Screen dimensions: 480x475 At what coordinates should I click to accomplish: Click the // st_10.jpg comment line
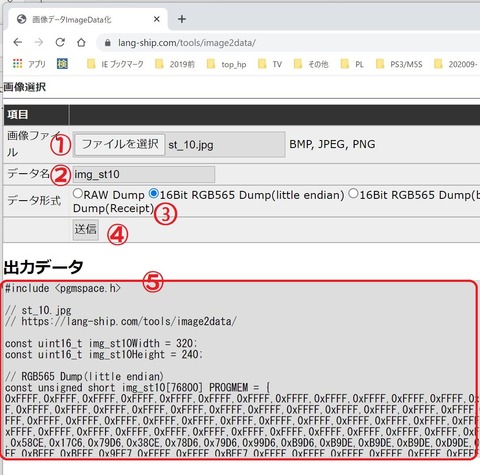coord(38,310)
